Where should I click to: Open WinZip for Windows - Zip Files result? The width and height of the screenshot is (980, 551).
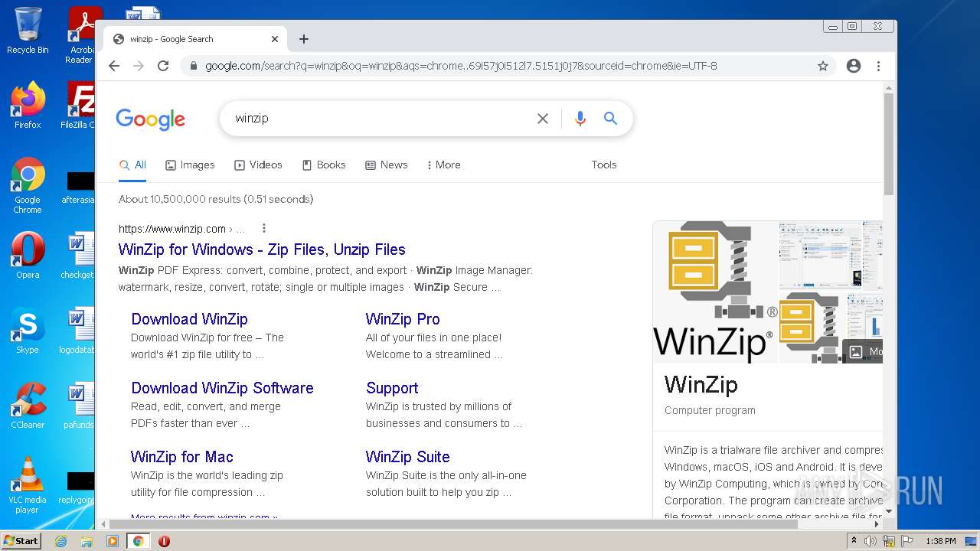(x=262, y=249)
